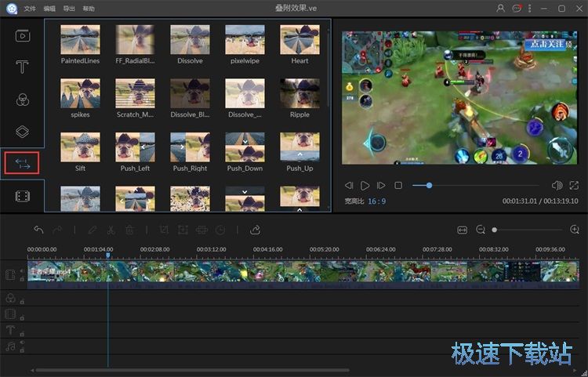Lock the main video track
Screen dimensions: 588x377
[22, 279]
